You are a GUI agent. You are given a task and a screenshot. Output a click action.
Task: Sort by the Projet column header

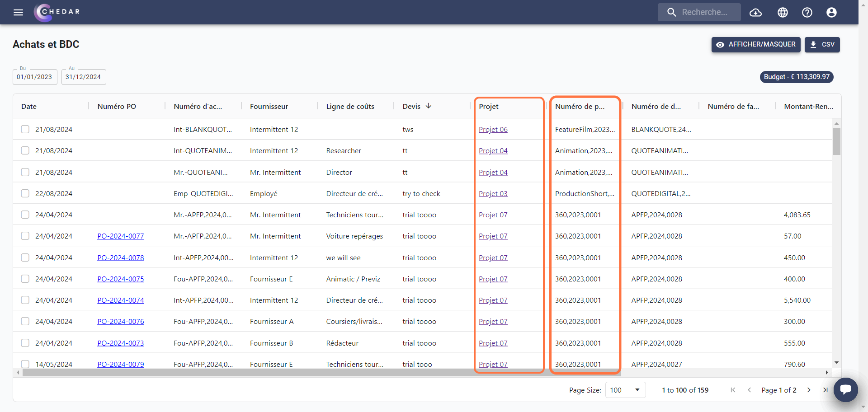point(489,106)
